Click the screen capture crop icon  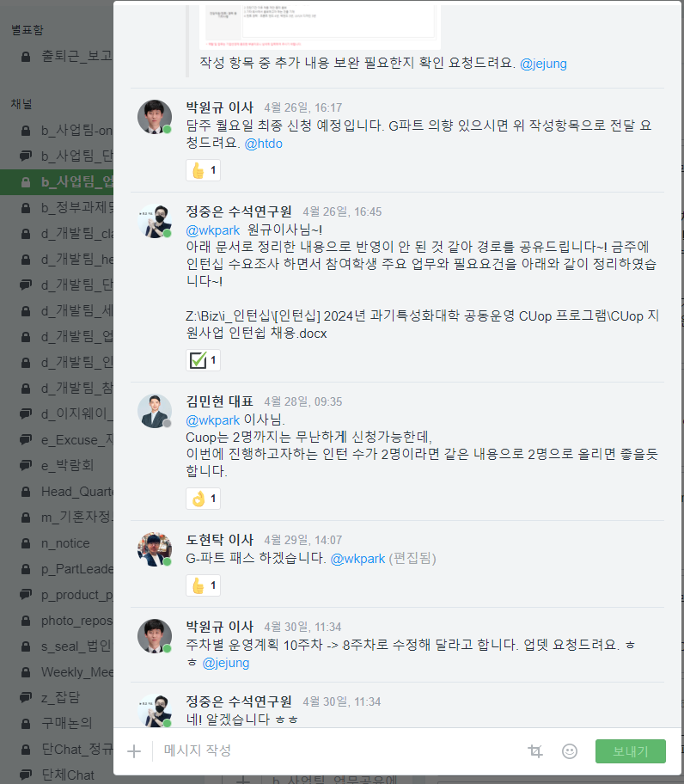(535, 751)
